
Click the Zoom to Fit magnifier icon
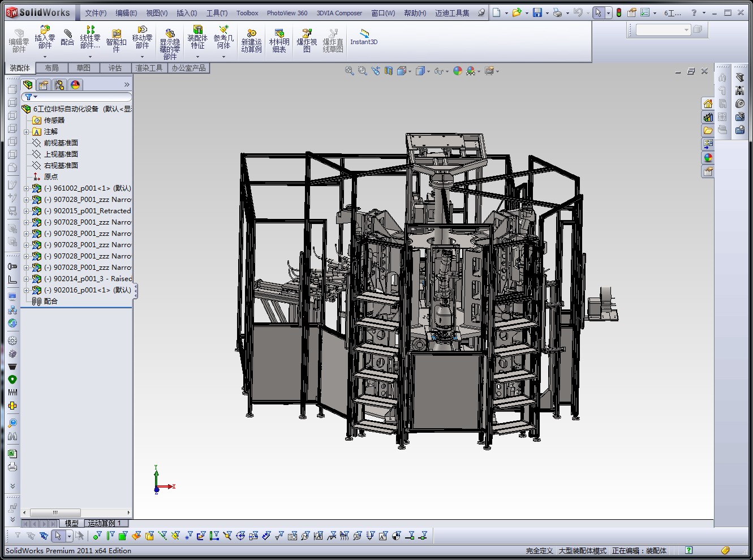pyautogui.click(x=350, y=71)
